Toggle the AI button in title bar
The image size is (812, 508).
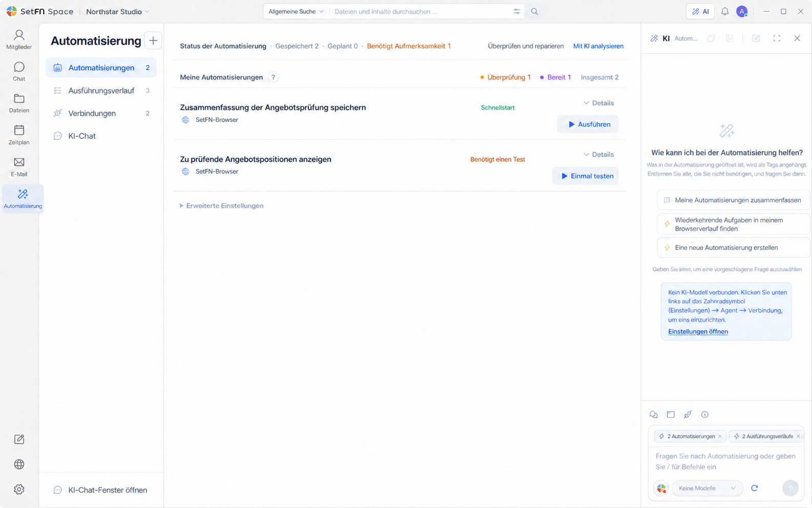700,11
